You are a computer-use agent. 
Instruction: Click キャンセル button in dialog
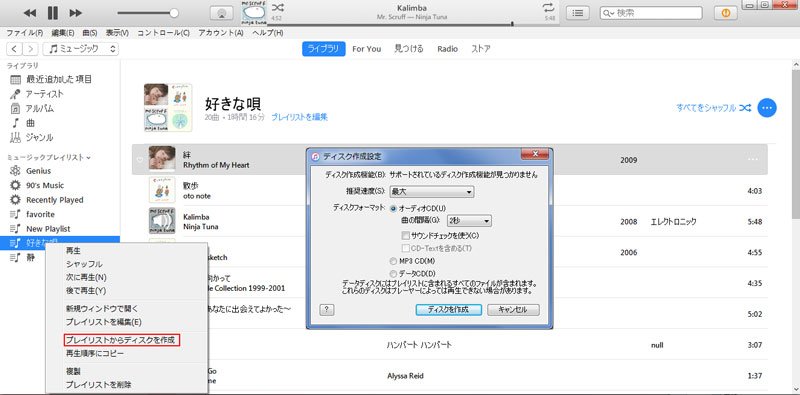point(513,310)
